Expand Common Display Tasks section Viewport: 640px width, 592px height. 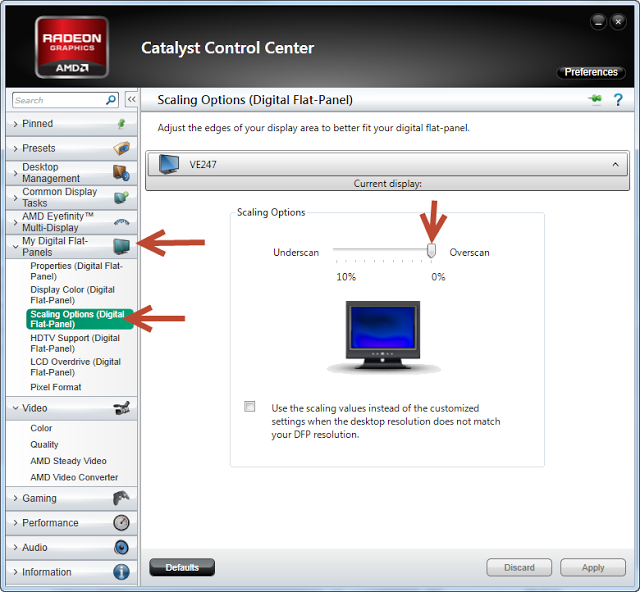click(x=16, y=198)
